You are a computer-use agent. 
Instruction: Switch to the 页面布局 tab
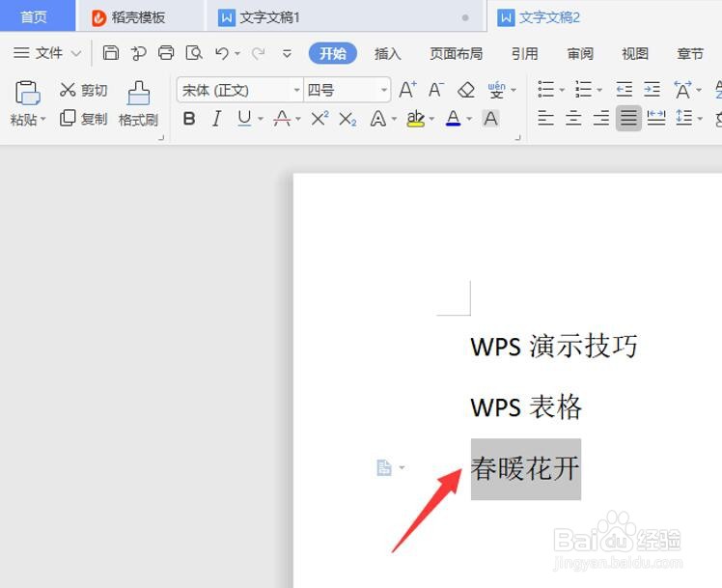[x=456, y=54]
